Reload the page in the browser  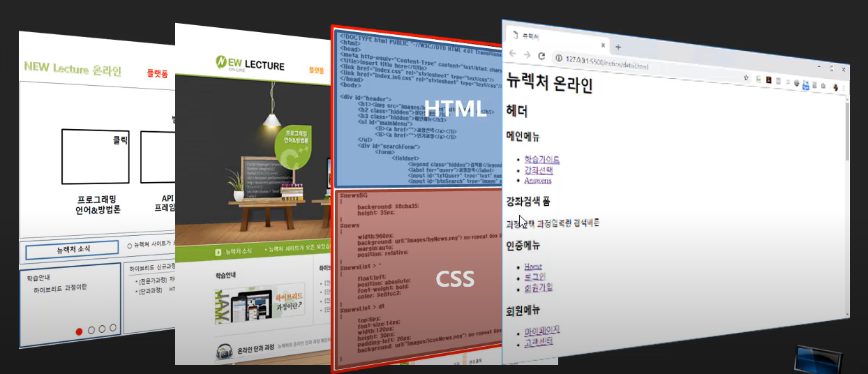point(541,55)
